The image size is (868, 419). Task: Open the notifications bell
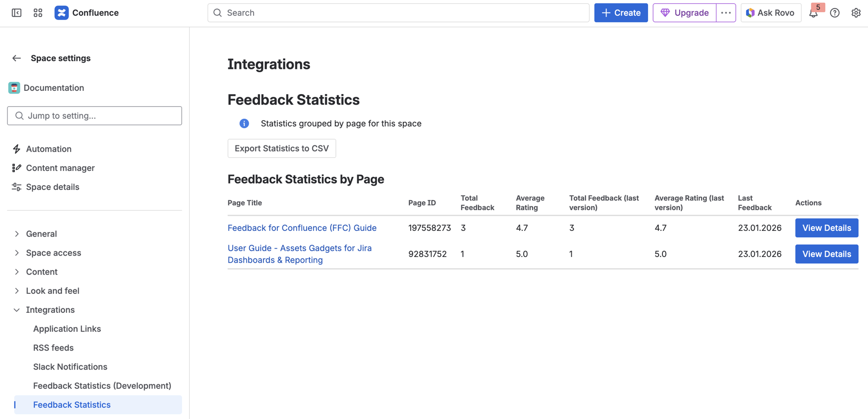pyautogui.click(x=814, y=13)
